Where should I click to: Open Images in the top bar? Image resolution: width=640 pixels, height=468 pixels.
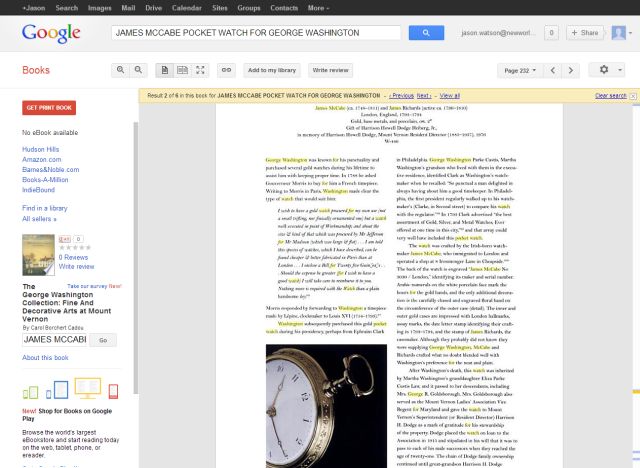[100, 8]
